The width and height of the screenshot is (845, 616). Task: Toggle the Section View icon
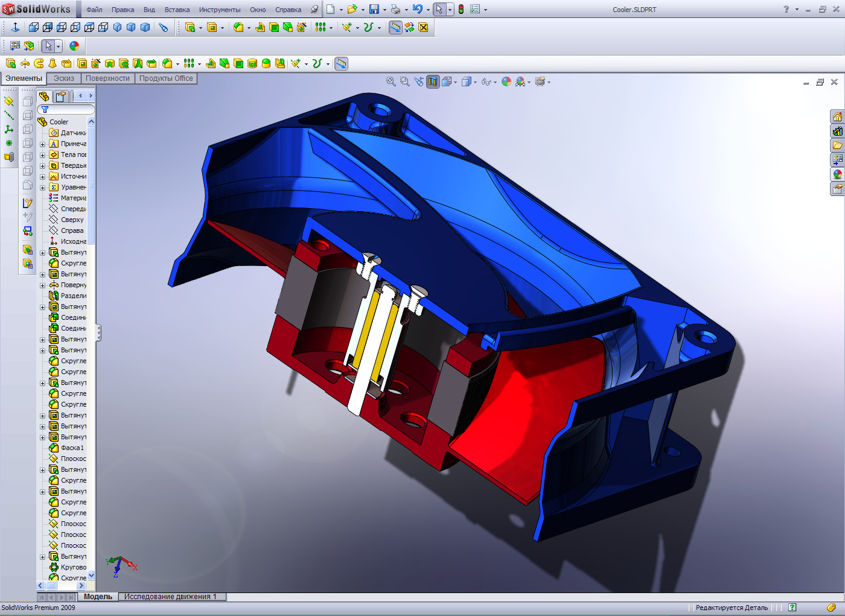coord(433,81)
